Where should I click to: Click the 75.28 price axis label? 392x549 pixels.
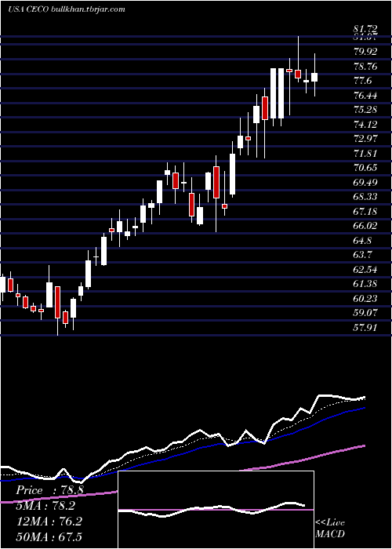[x=365, y=110]
